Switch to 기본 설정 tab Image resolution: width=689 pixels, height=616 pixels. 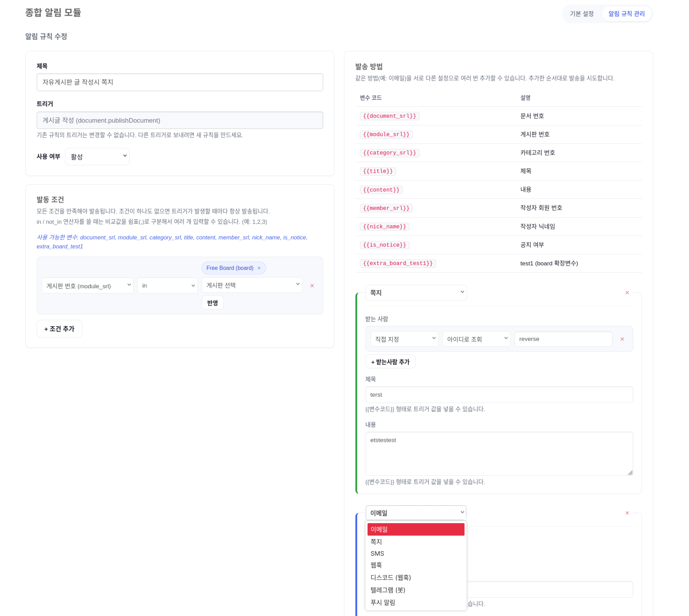coord(581,14)
